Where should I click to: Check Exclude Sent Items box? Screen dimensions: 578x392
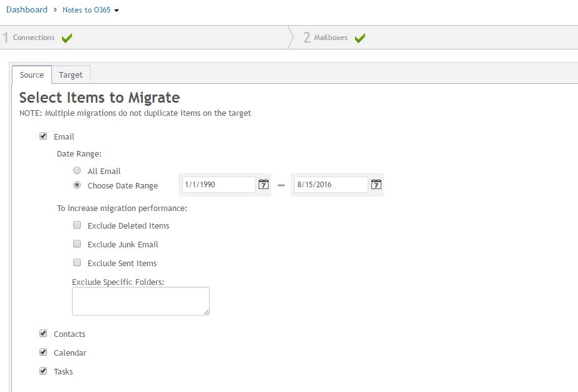(x=77, y=262)
